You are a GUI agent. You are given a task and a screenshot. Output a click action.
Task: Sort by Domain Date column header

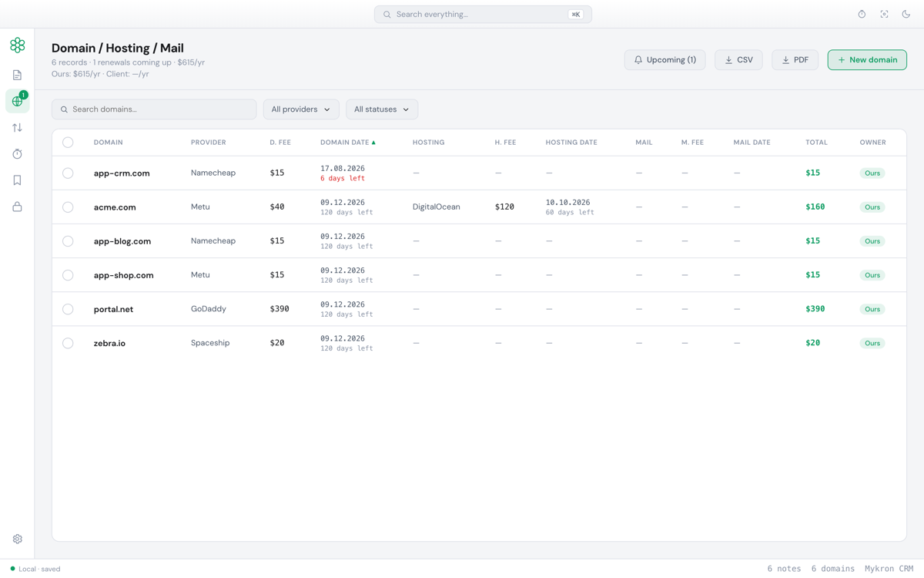pyautogui.click(x=348, y=143)
